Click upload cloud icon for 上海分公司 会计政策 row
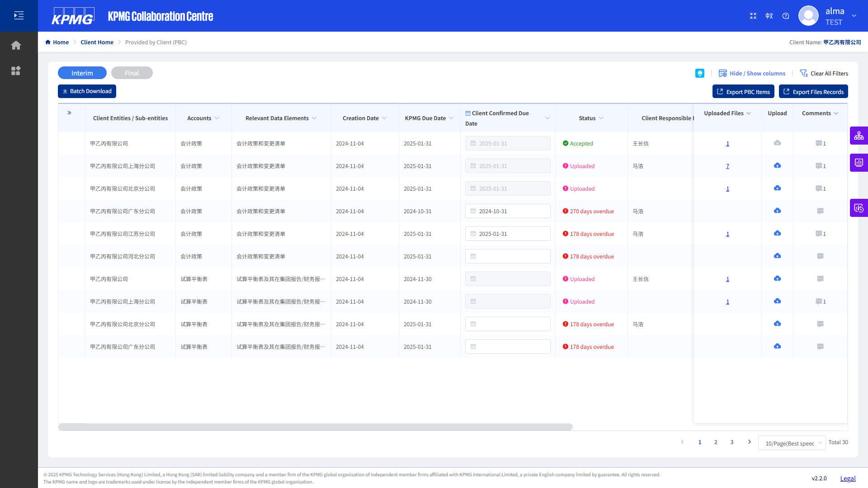The width and height of the screenshot is (868, 488). pos(777,166)
